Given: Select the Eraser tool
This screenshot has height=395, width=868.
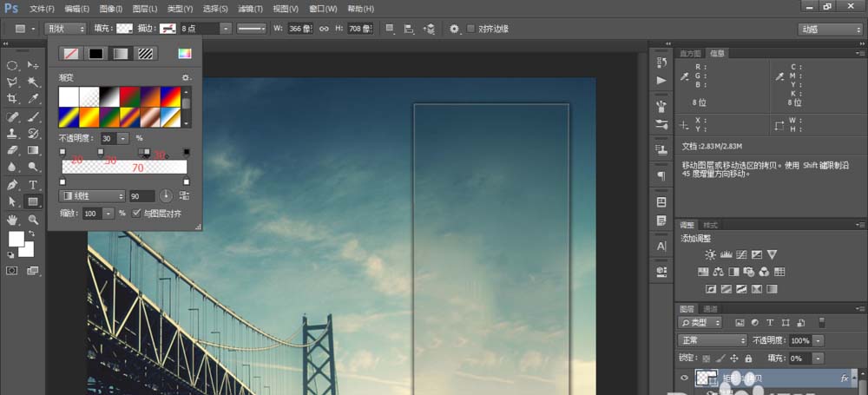Looking at the screenshot, I should coord(12,150).
